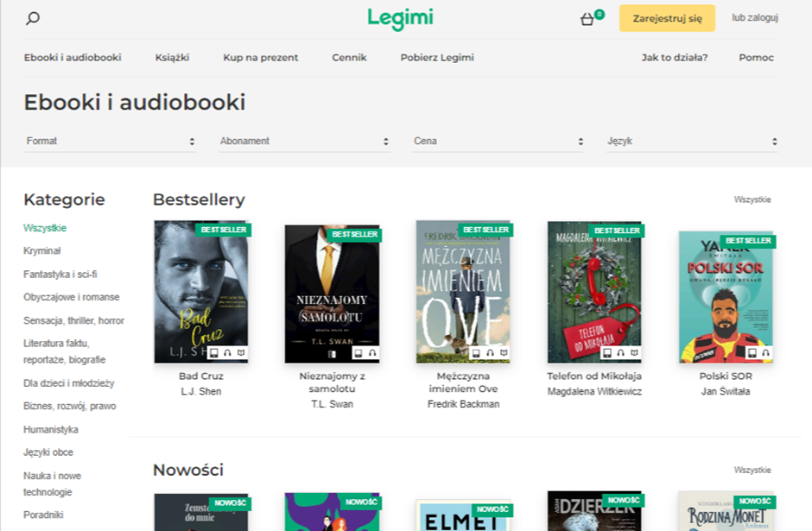Expand the Język filter dropdown
The image size is (812, 531).
[692, 142]
